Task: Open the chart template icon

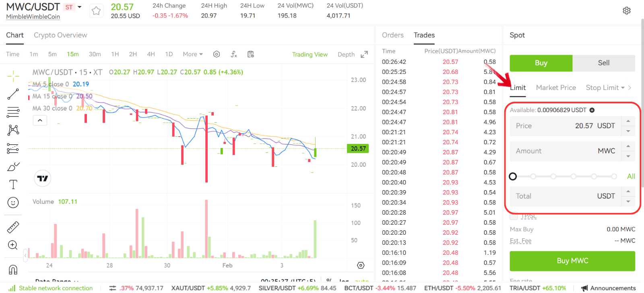Action: pos(250,54)
